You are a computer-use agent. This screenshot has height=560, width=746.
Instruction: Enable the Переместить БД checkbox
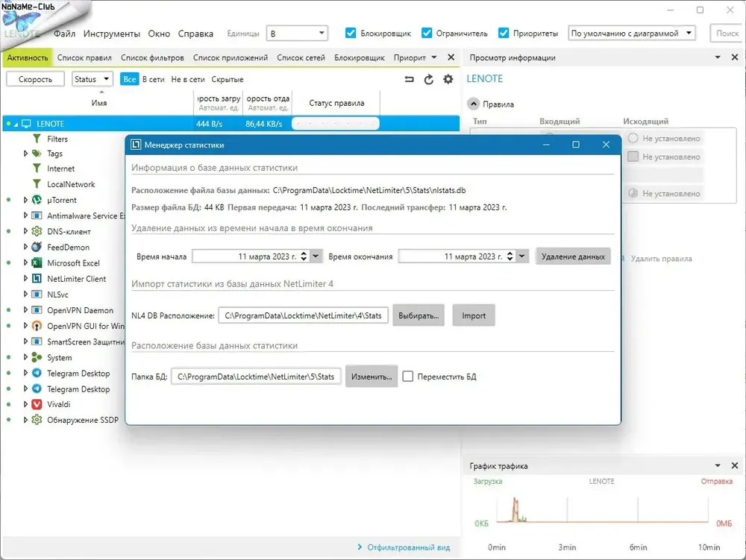point(408,377)
